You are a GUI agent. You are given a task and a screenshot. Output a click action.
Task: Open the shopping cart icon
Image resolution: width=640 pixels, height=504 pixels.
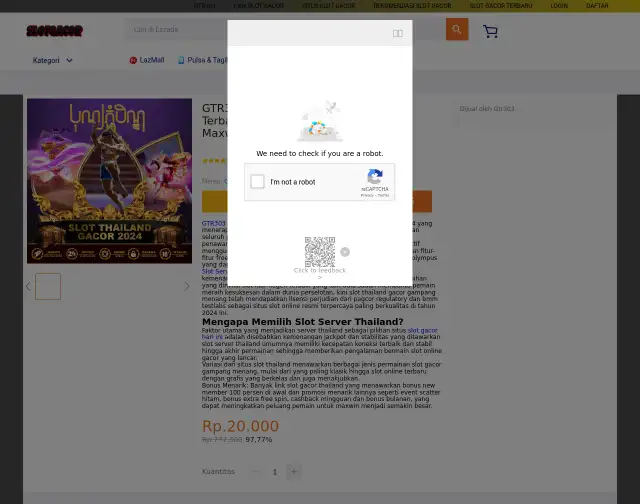click(490, 31)
